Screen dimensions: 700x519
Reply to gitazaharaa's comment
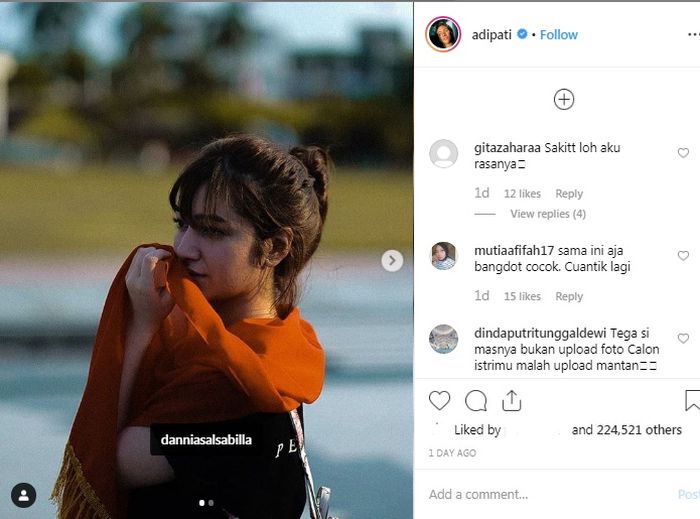[569, 194]
